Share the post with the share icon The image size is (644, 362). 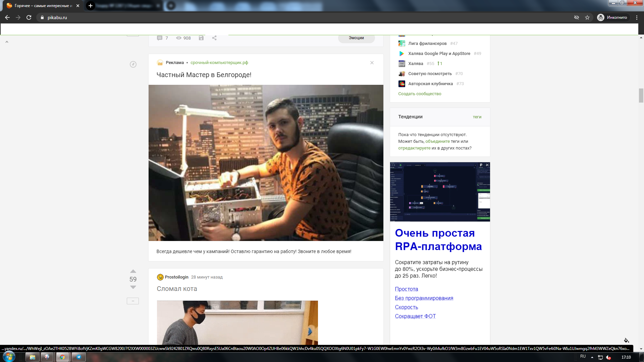click(x=214, y=38)
